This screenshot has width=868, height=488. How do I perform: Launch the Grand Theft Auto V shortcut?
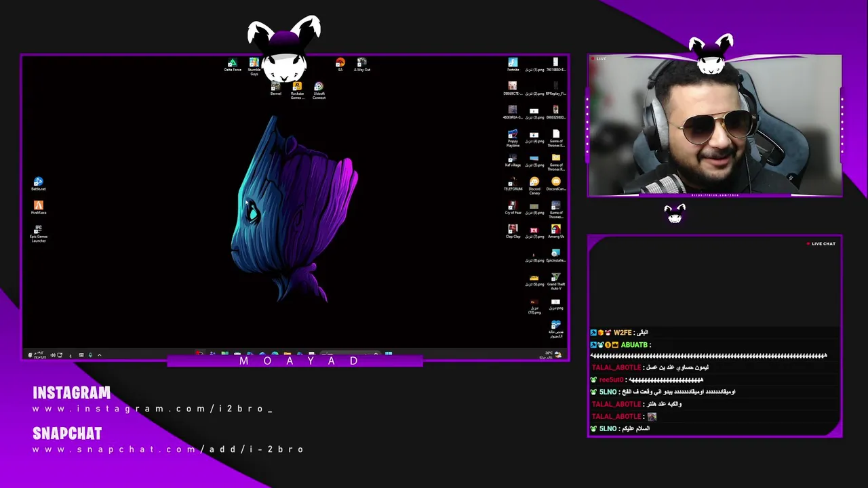click(x=556, y=281)
